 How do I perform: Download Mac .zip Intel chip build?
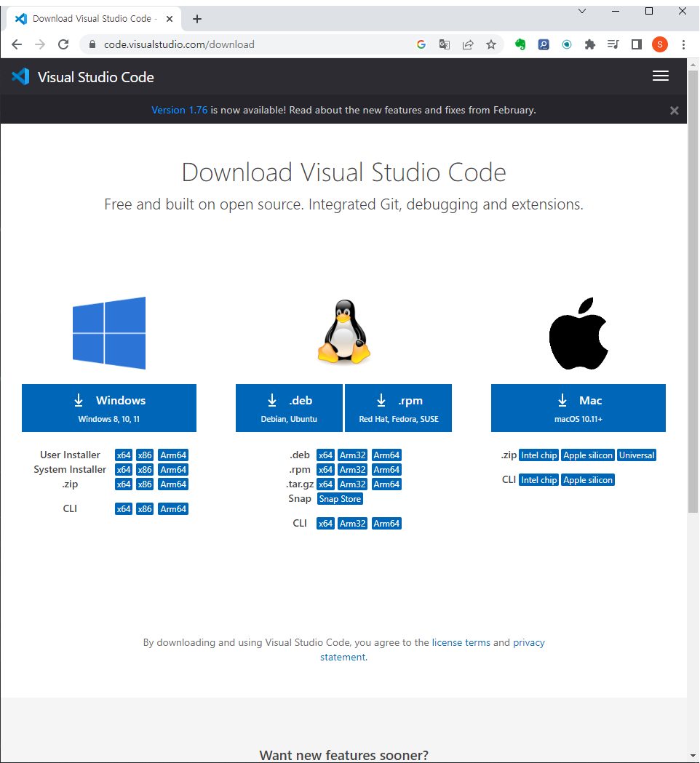pos(538,455)
